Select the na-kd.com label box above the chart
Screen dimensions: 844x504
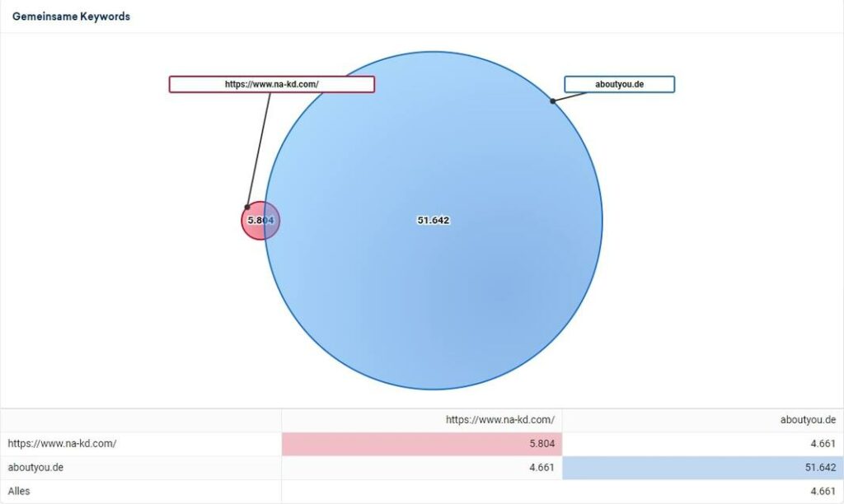click(271, 84)
